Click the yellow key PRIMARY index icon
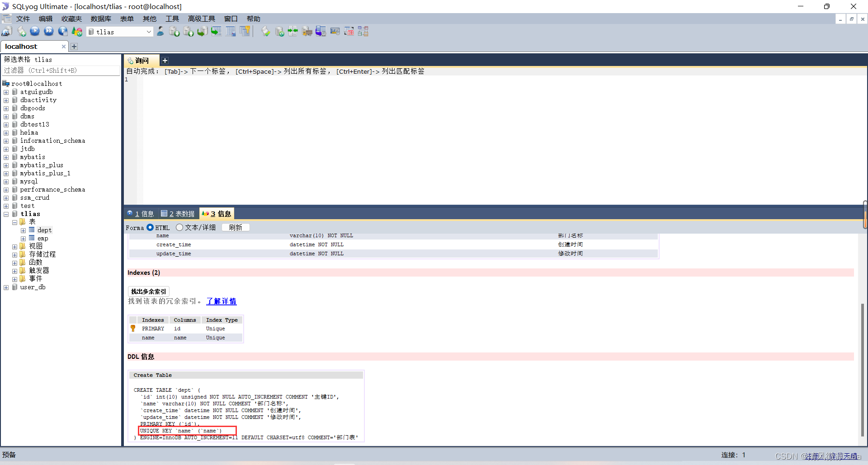Screen dimensions: 868x465 point(133,329)
